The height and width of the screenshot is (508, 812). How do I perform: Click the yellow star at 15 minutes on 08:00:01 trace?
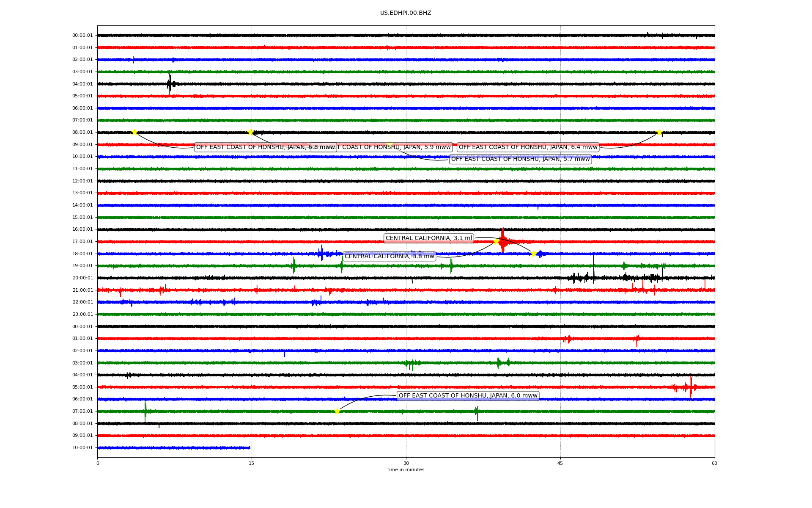(250, 132)
